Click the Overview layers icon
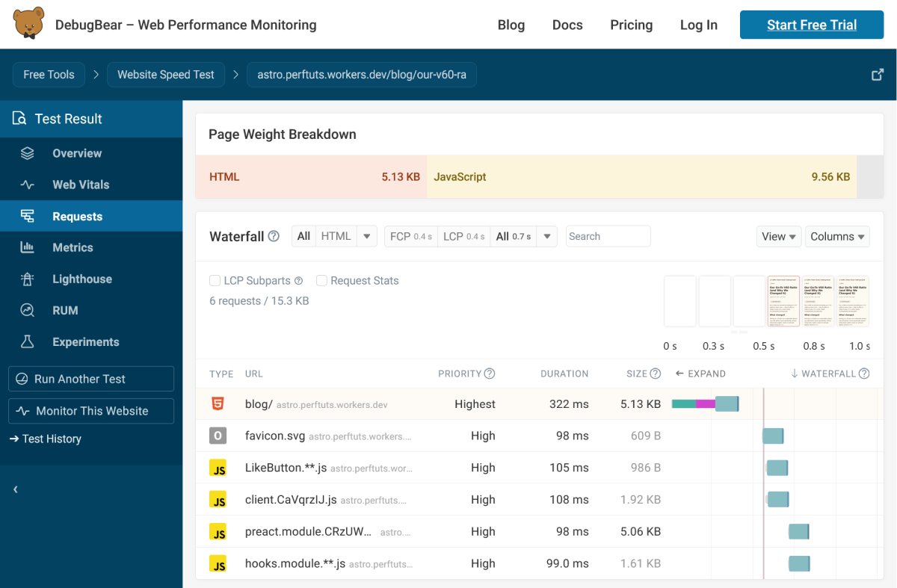 (x=28, y=153)
